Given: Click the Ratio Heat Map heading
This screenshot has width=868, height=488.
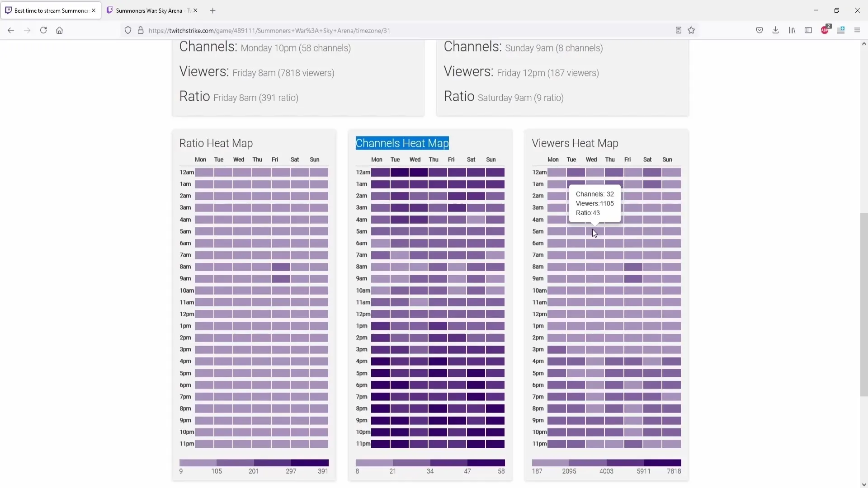Looking at the screenshot, I should [x=216, y=143].
